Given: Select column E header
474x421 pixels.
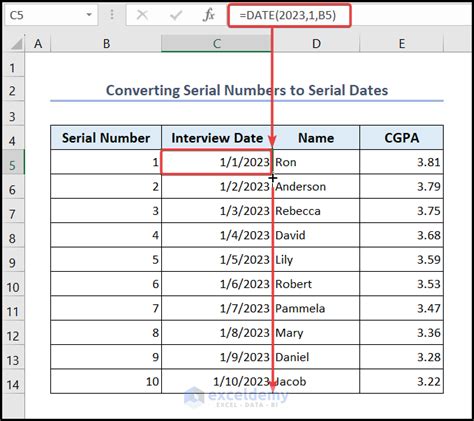Looking at the screenshot, I should pyautogui.click(x=402, y=44).
